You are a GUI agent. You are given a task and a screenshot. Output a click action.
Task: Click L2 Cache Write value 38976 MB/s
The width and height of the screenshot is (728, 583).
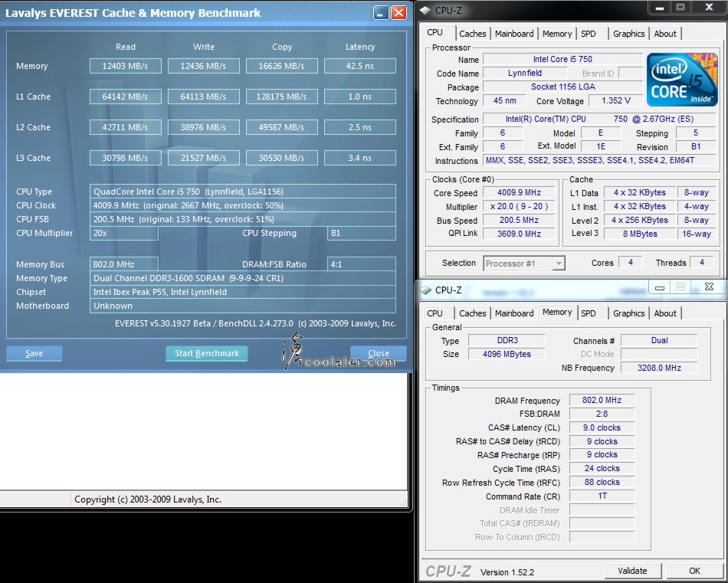(203, 127)
